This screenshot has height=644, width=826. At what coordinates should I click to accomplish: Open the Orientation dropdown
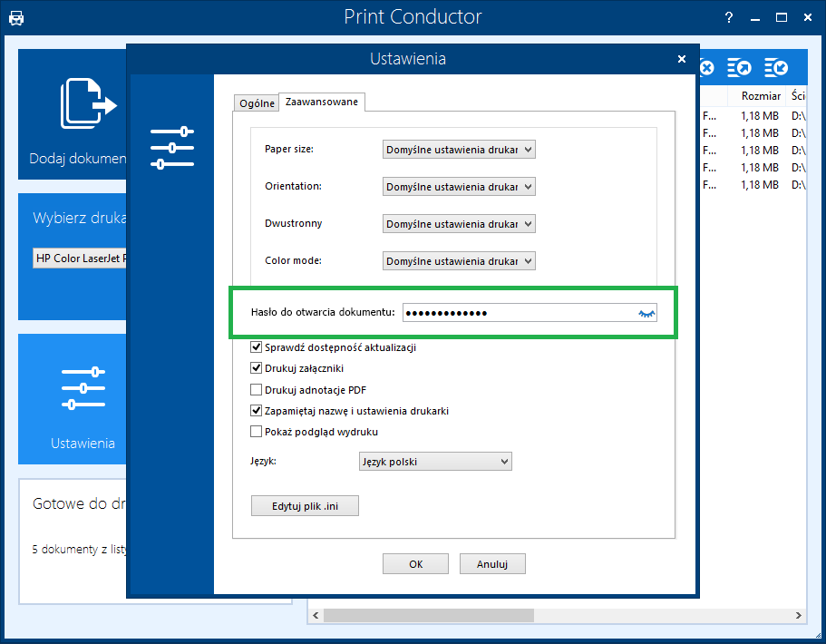tap(459, 187)
